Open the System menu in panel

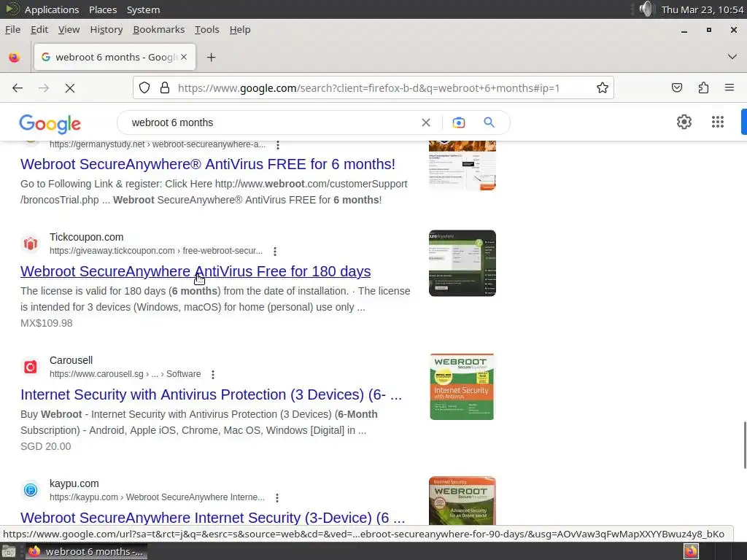coord(143,9)
